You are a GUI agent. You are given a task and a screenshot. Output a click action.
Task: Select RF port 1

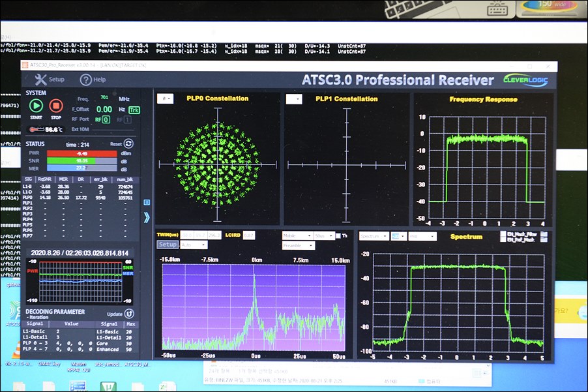click(128, 119)
